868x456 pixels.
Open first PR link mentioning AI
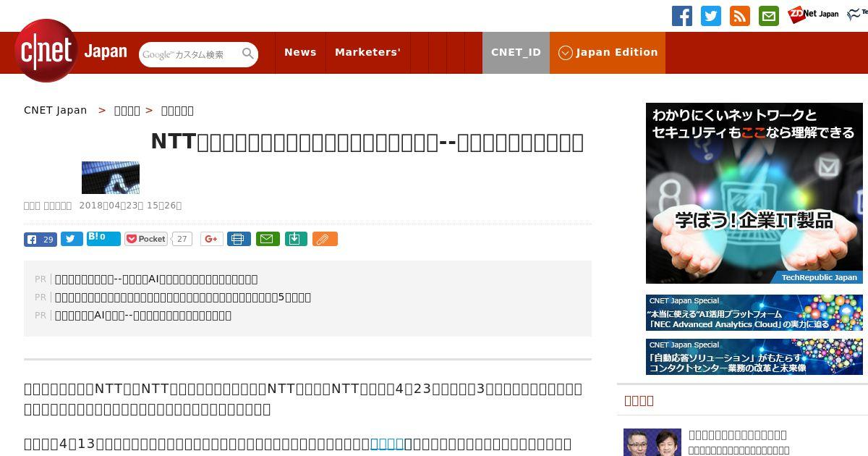(156, 279)
